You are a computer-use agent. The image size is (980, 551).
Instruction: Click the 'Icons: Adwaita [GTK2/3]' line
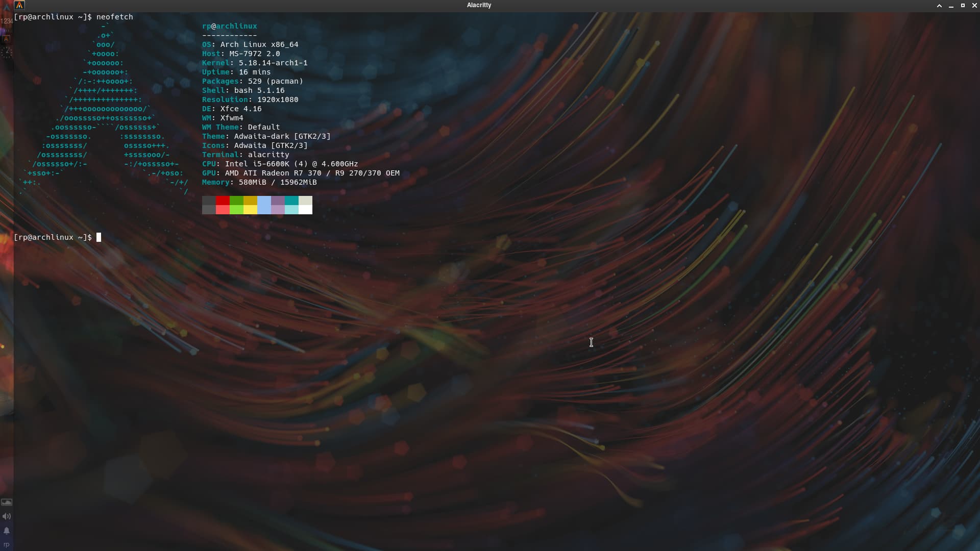coord(255,145)
